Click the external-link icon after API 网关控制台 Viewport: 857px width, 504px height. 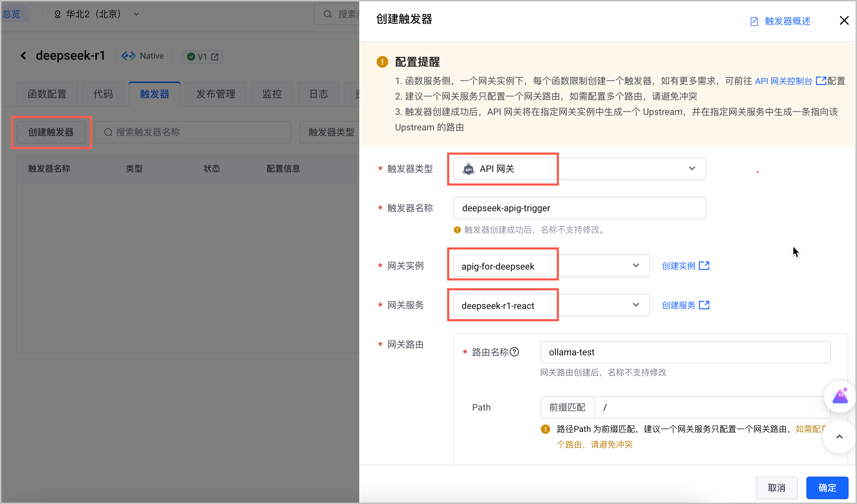point(820,81)
